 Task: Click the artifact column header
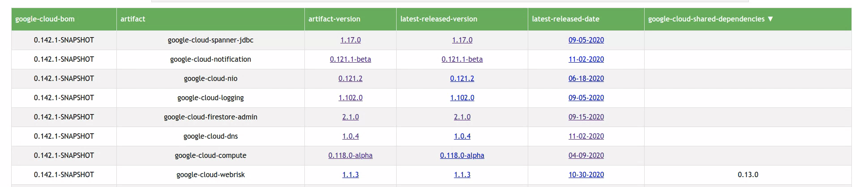210,19
